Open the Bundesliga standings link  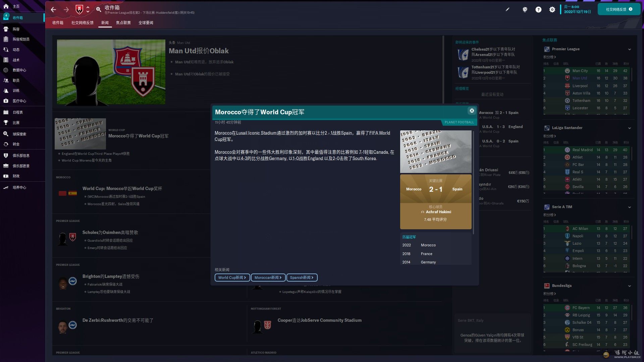pos(550,294)
